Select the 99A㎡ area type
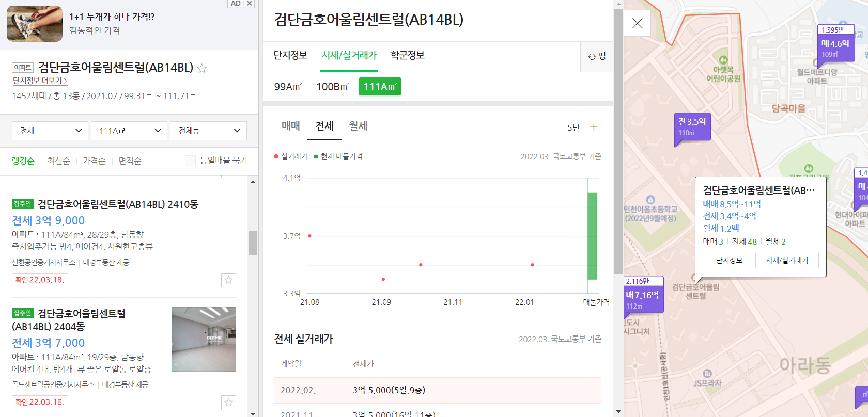This screenshot has height=417, width=868. point(288,87)
